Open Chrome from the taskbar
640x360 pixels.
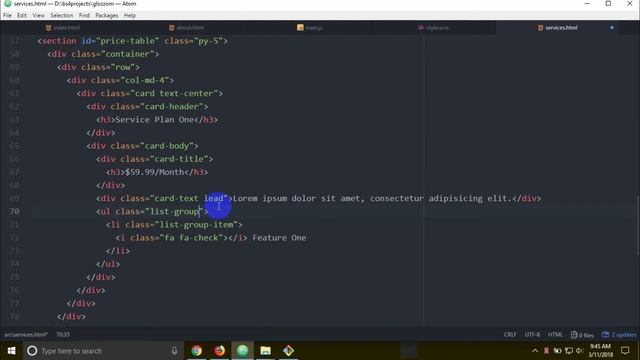(x=196, y=351)
